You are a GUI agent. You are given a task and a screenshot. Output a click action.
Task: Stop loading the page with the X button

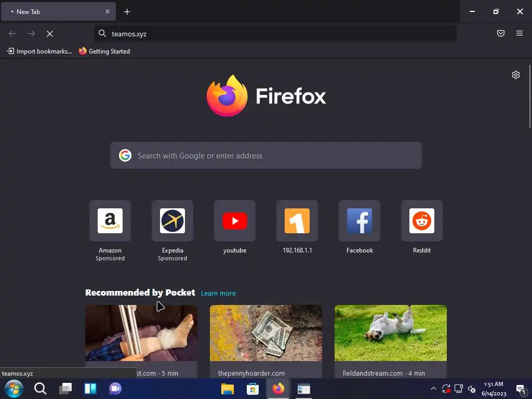pos(50,34)
